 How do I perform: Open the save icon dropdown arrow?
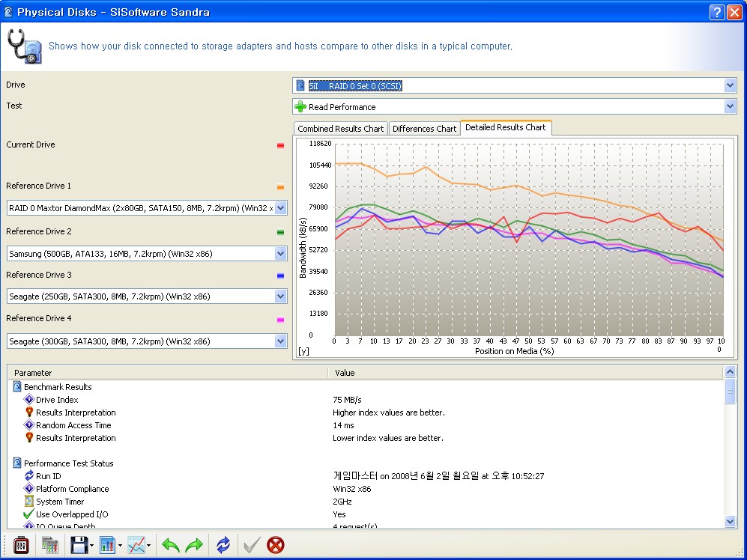91,546
